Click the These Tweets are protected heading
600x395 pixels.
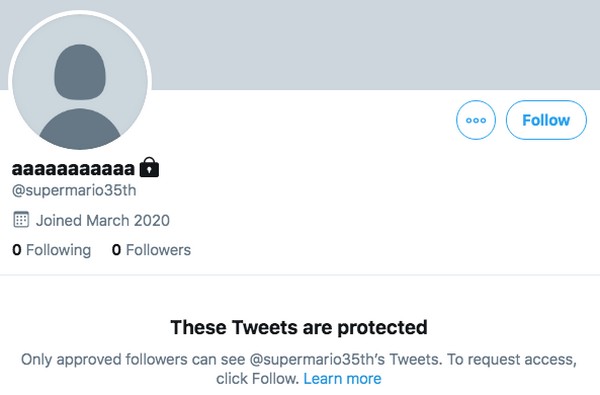click(299, 327)
